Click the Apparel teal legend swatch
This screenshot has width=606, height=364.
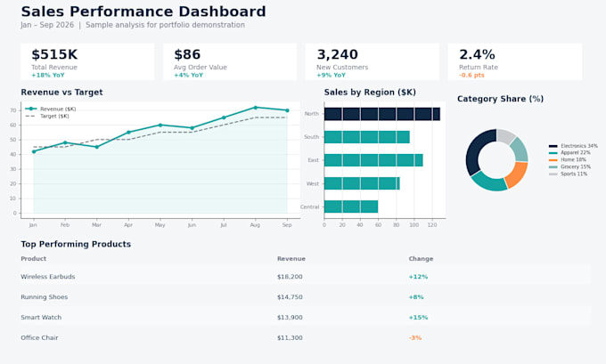553,153
